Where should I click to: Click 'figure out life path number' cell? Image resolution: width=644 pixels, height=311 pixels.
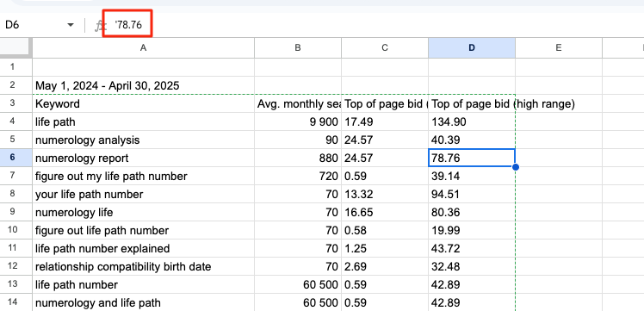click(143, 230)
